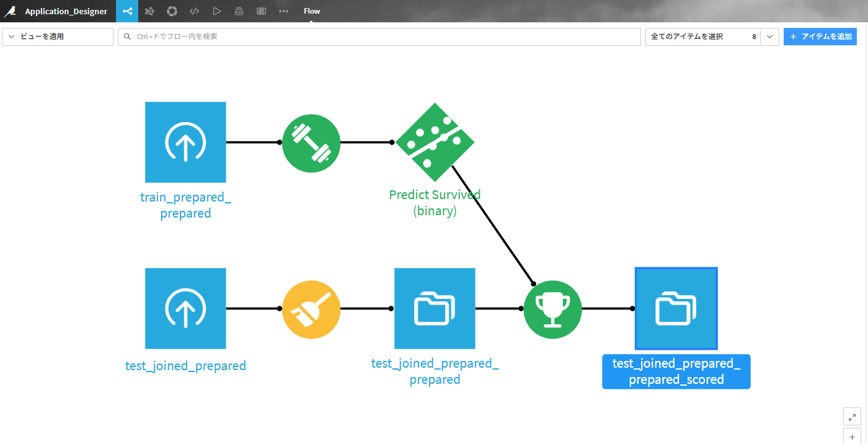Expand the ビューを適用 view dropdown
The image size is (868, 444).
58,37
